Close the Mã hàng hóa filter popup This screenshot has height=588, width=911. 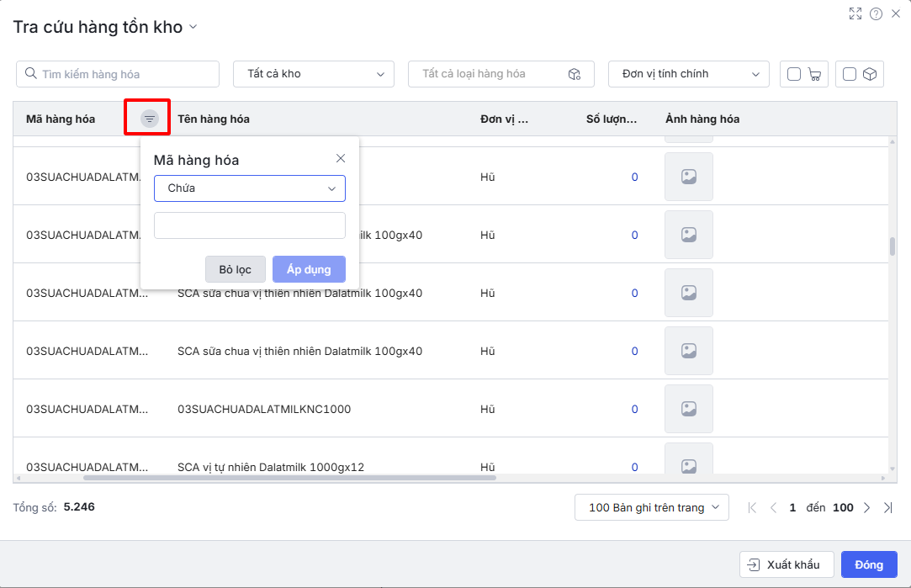pos(341,158)
